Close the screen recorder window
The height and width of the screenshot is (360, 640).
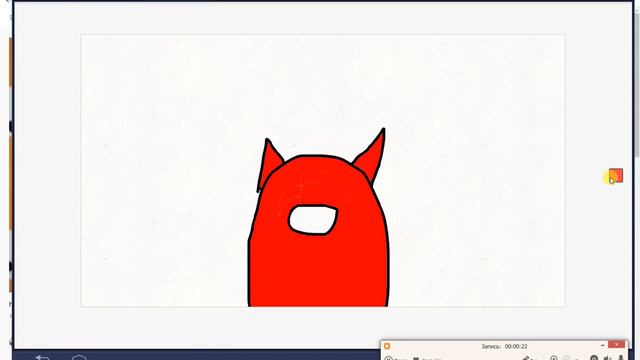[x=617, y=345]
